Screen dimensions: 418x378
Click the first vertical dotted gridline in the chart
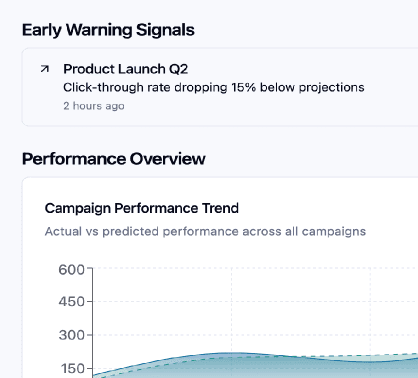231,310
